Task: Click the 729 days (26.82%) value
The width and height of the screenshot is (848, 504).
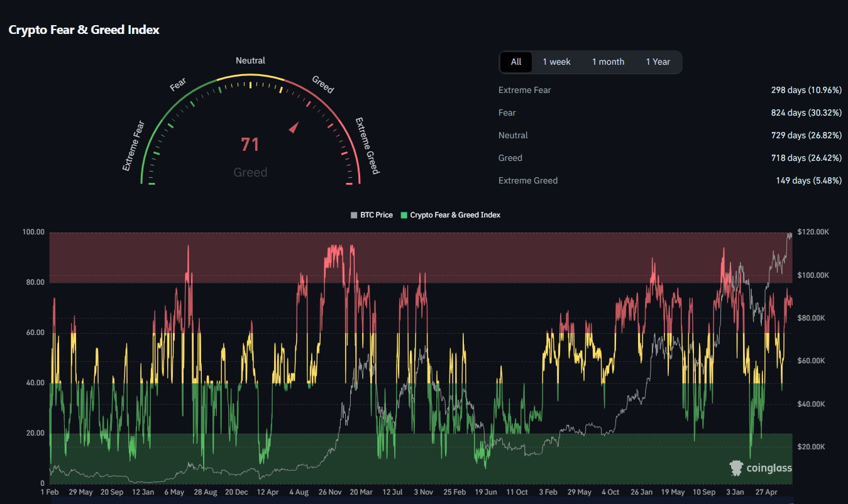Action: [x=807, y=135]
